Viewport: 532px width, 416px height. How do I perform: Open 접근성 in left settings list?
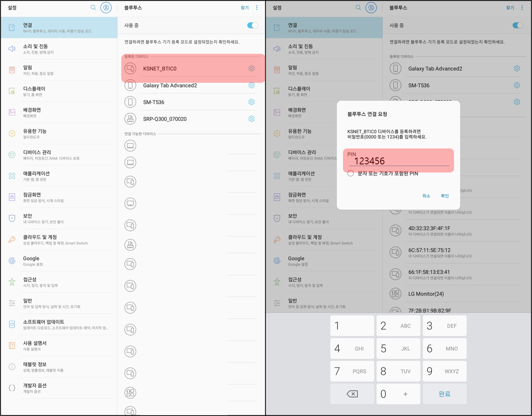[59, 282]
